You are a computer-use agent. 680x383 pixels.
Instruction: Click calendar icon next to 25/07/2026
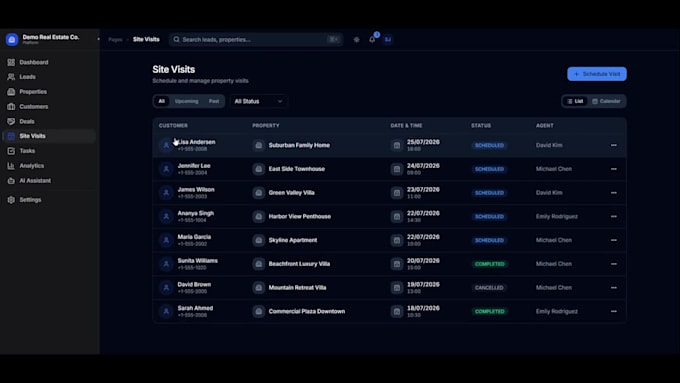(x=397, y=145)
